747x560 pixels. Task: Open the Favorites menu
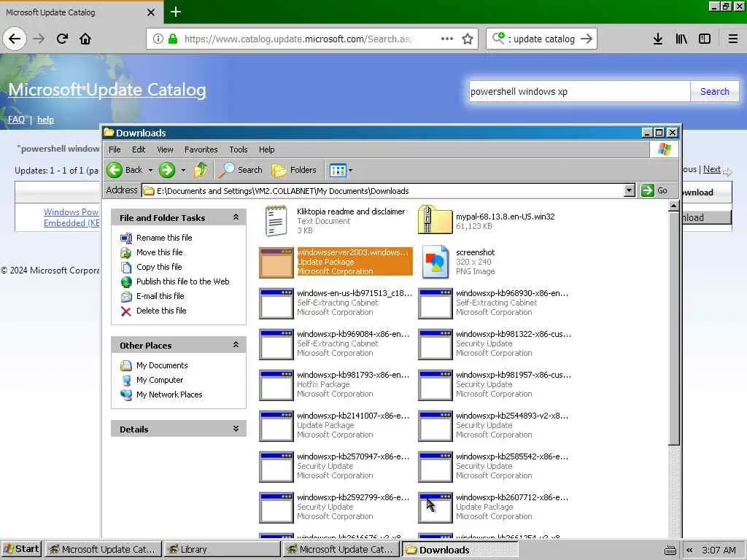pos(201,149)
